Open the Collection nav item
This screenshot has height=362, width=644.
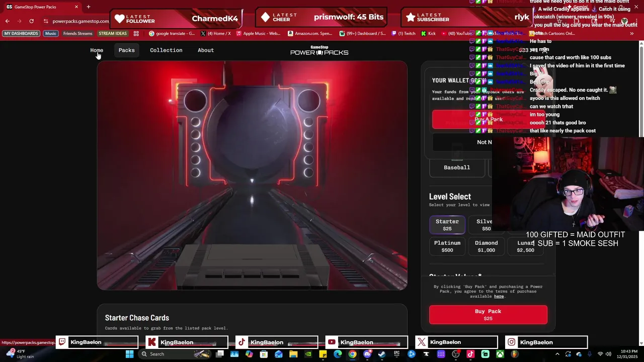coord(166,50)
